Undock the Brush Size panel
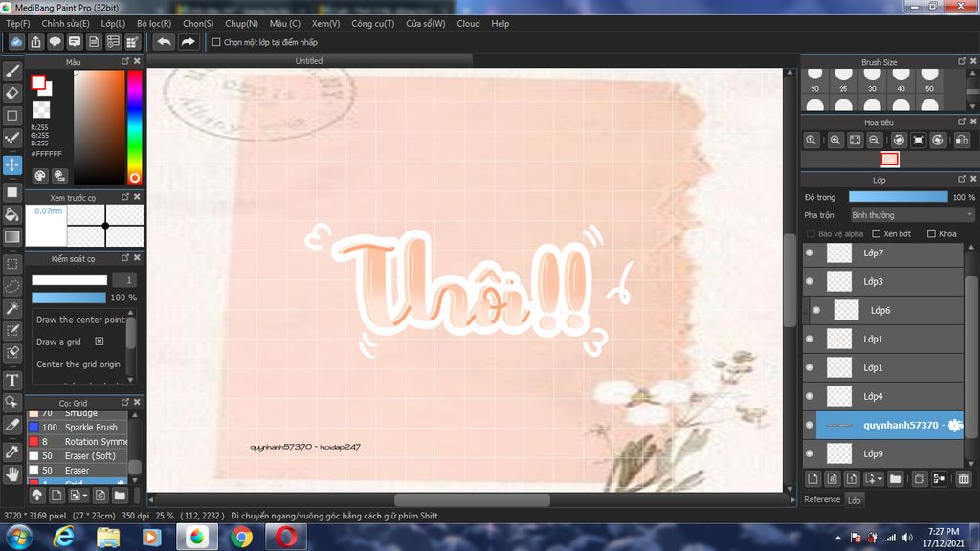Image resolution: width=980 pixels, height=551 pixels. (x=961, y=61)
